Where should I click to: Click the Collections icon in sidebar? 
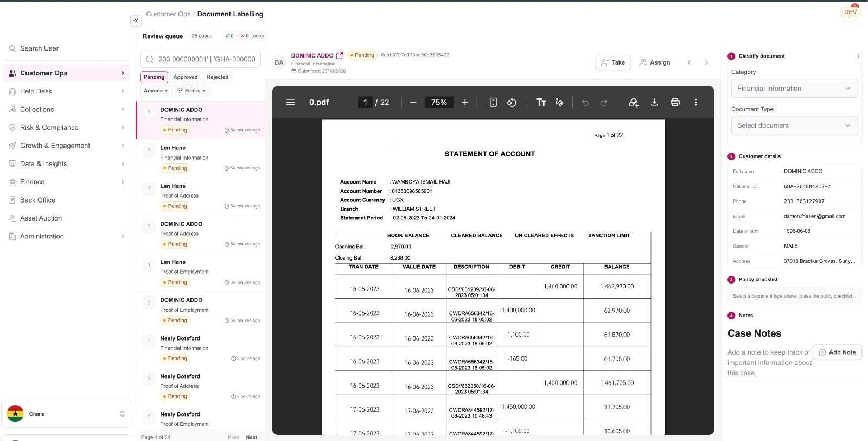[12, 109]
